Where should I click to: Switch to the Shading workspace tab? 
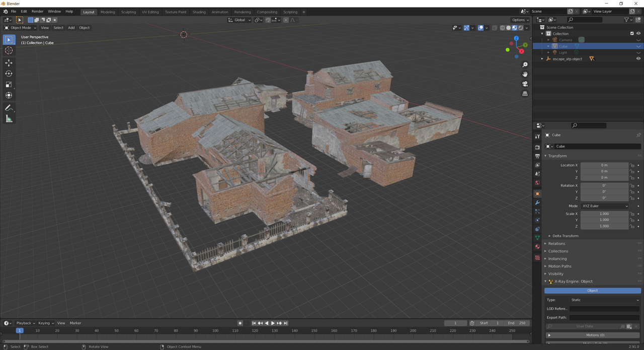point(199,12)
